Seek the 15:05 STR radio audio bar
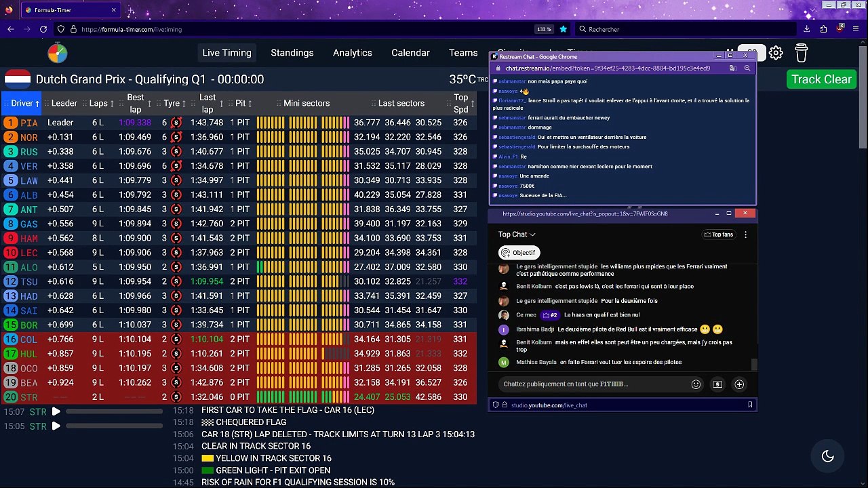This screenshot has height=488, width=868. click(x=114, y=426)
